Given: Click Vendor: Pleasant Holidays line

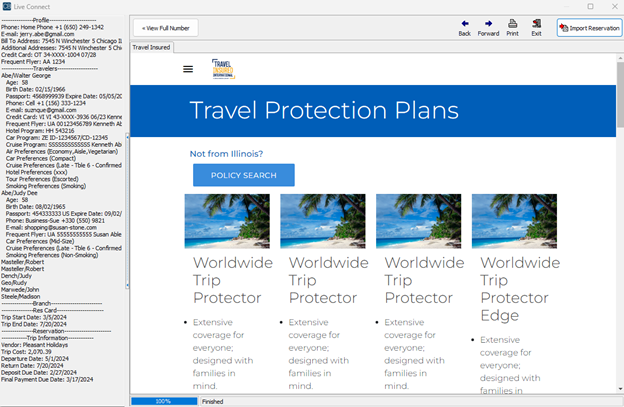Looking at the screenshot, I should tap(34, 345).
